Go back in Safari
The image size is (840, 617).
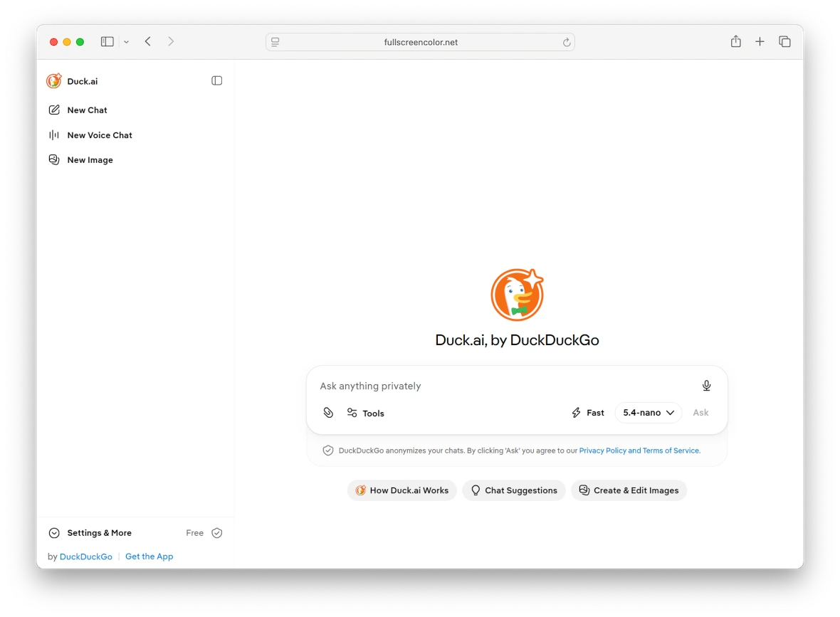click(x=148, y=41)
